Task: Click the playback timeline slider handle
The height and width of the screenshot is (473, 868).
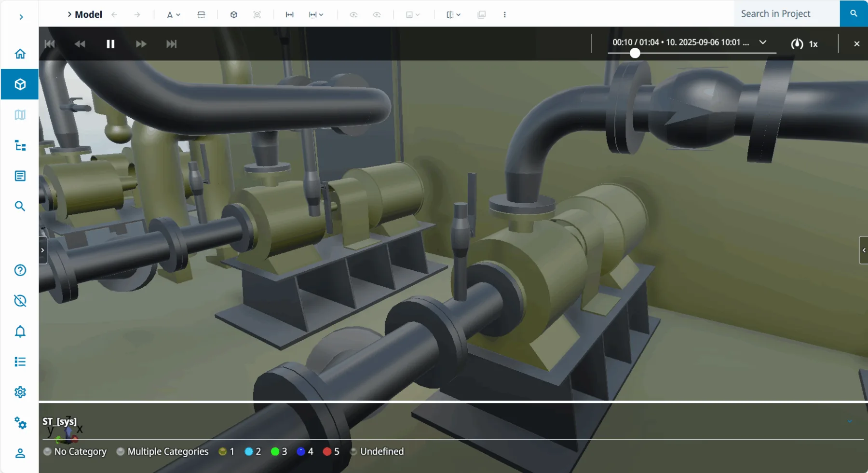Action: pyautogui.click(x=635, y=53)
